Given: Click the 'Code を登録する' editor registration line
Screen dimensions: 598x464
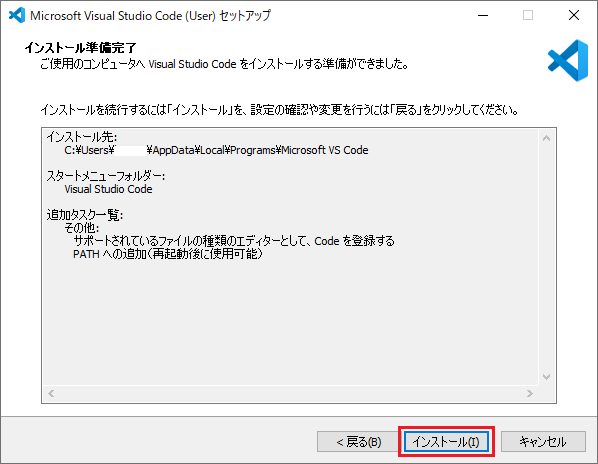Looking at the screenshot, I should pos(234,241).
